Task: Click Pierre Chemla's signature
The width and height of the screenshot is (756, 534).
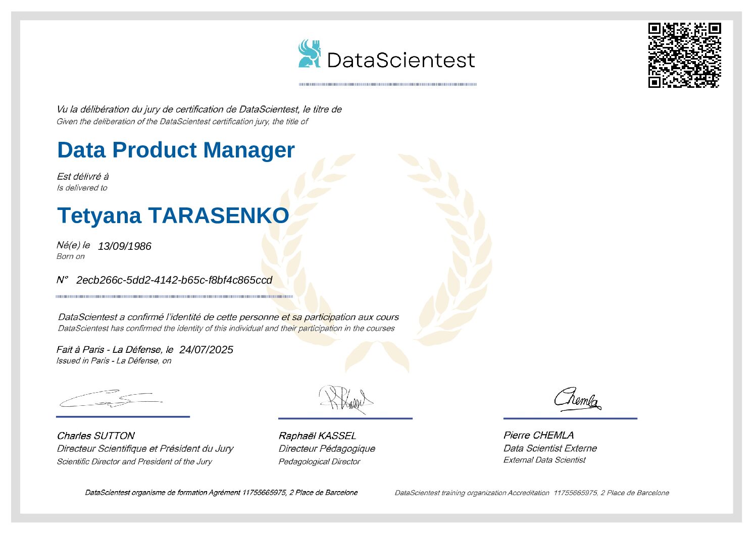Action: click(577, 399)
